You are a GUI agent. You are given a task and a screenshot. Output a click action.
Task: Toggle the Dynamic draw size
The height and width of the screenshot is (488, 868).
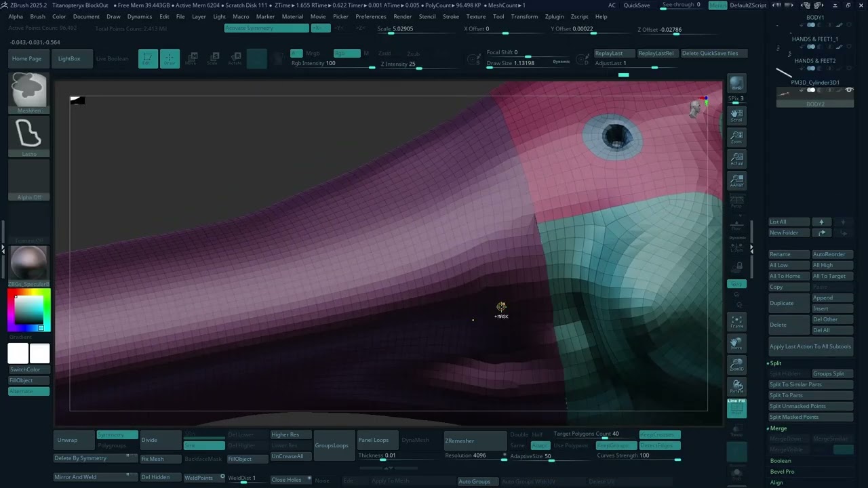coord(561,62)
